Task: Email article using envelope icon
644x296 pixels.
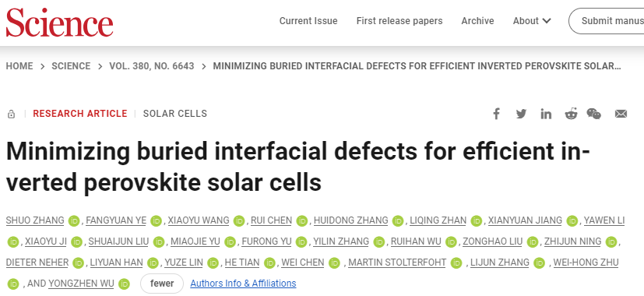Action: tap(621, 114)
